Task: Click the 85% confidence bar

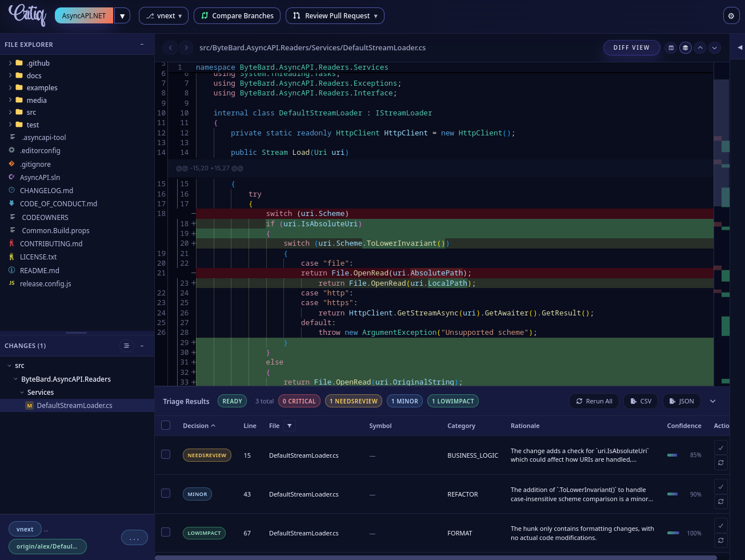Action: (672, 455)
